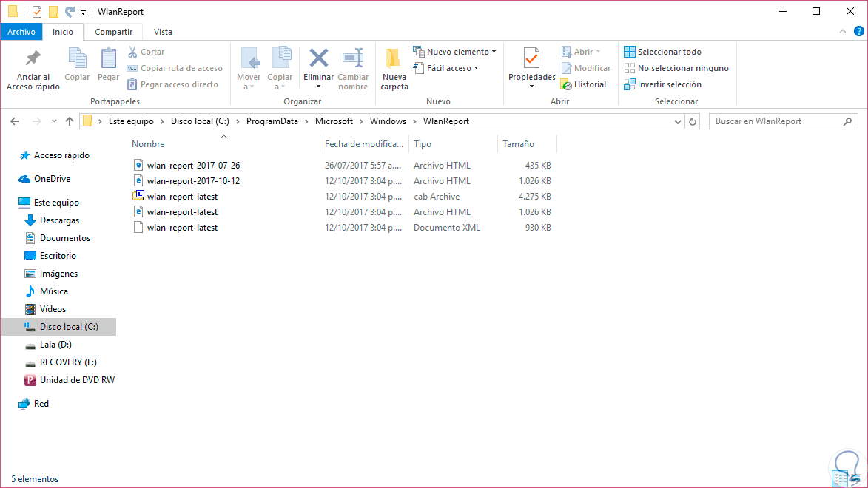Image resolution: width=868 pixels, height=488 pixels.
Task: Click Invertir selección
Action: (662, 84)
